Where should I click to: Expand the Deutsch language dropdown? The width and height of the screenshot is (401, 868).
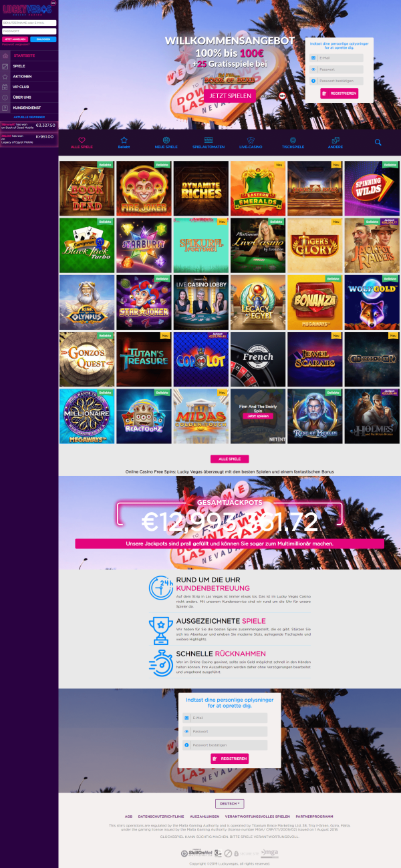[x=229, y=803]
